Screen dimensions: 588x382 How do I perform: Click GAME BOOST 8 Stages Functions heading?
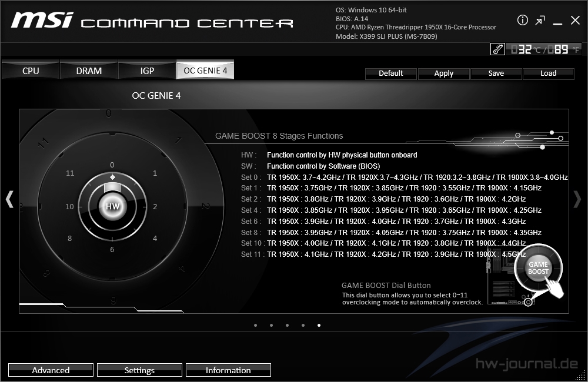[x=279, y=136]
